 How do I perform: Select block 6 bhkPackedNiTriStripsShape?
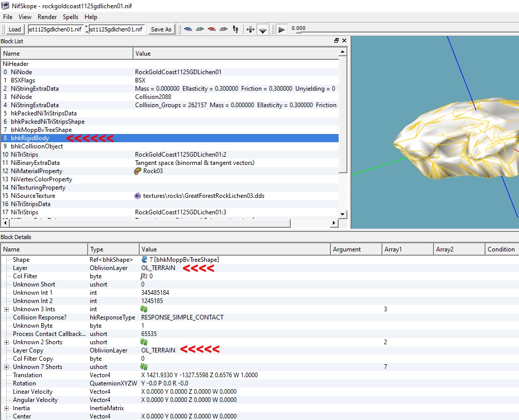coord(170,122)
